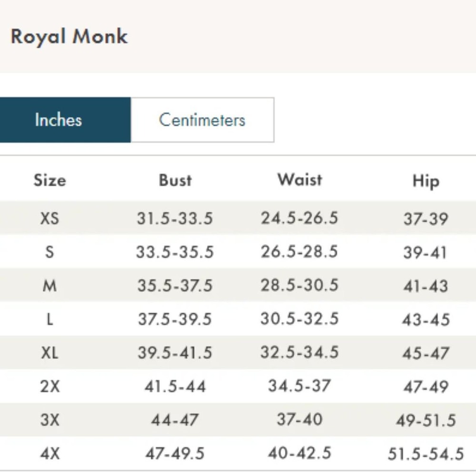The height and width of the screenshot is (476, 476).
Task: Select the 4X size row label
Action: [50, 453]
